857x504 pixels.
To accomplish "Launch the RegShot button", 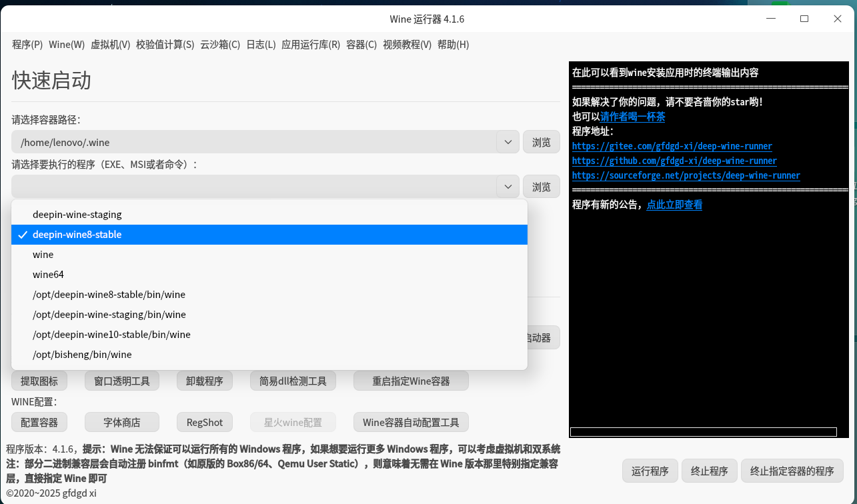I will coord(205,422).
